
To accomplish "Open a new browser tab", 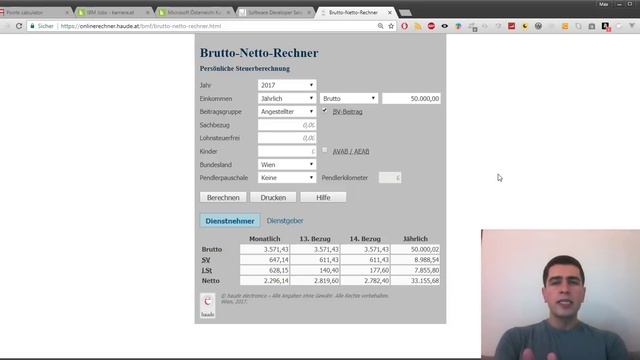I will [405, 13].
